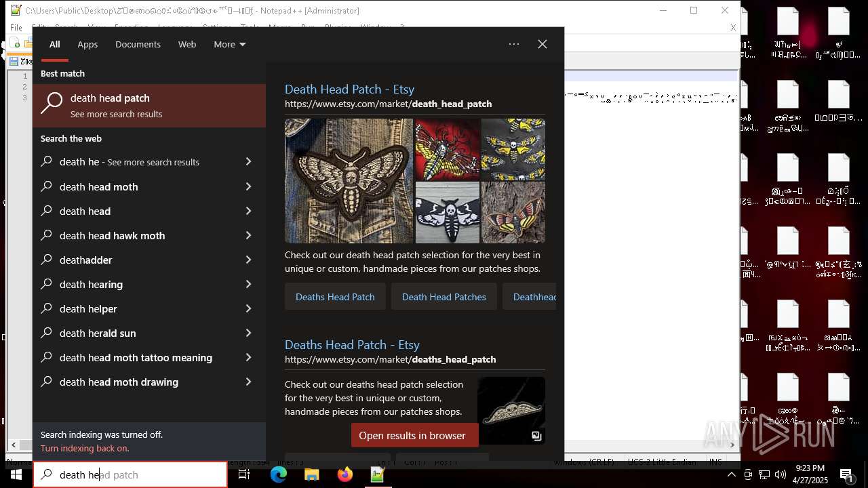This screenshot has width=868, height=488.
Task: Open Task View on the taskbar
Action: [x=245, y=475]
